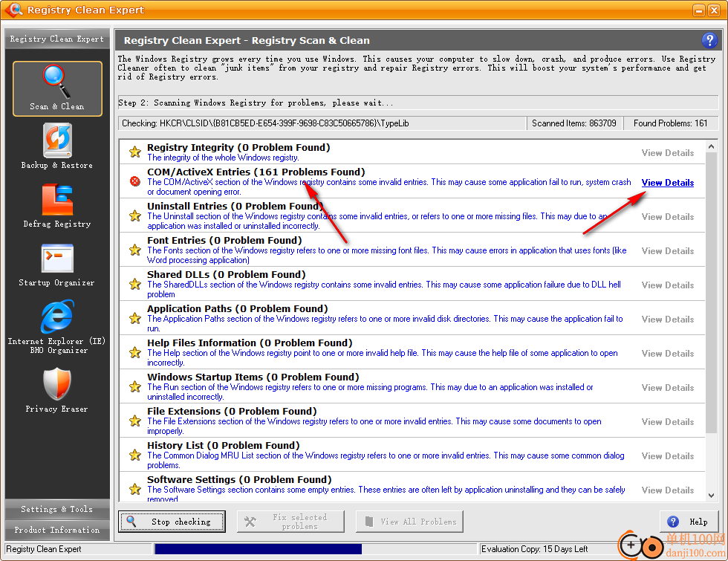
Task: Click the star icon beside Font Entries
Action: (135, 250)
